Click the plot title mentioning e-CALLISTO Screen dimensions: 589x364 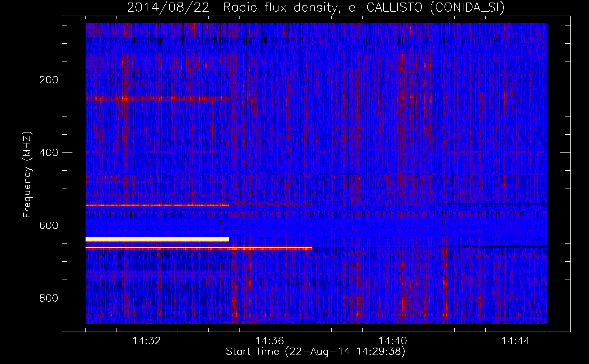pos(316,7)
